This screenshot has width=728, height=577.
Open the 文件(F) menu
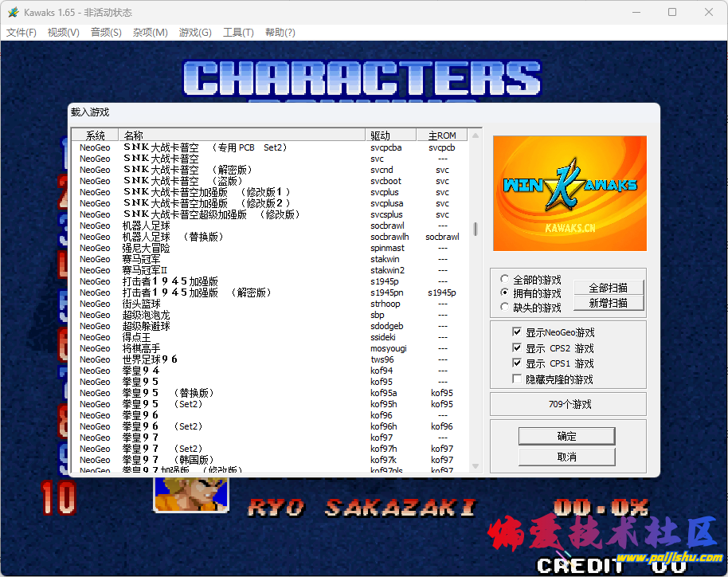[x=22, y=33]
